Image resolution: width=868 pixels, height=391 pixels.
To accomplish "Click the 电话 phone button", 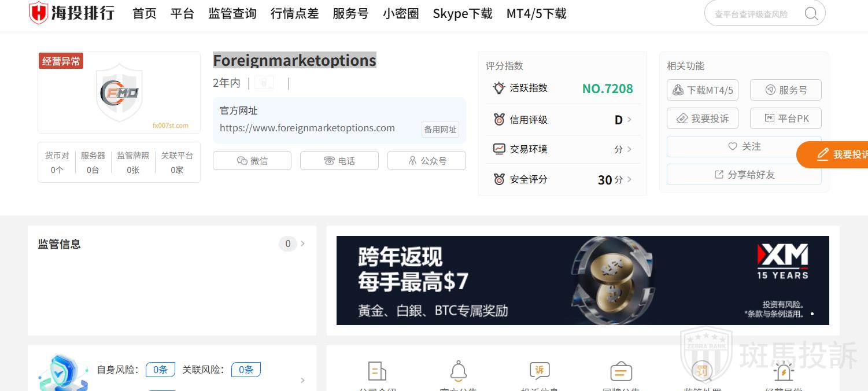I will [x=339, y=161].
